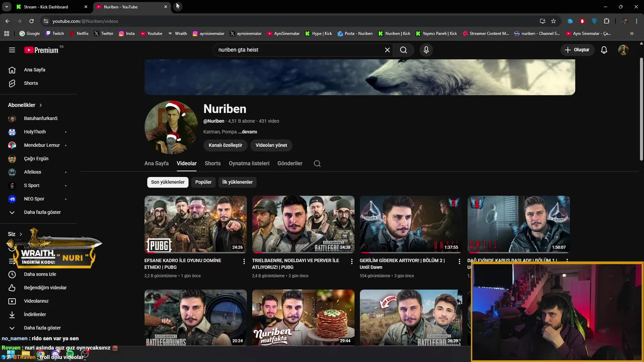Open the Siz section chevron

pyautogui.click(x=21, y=234)
